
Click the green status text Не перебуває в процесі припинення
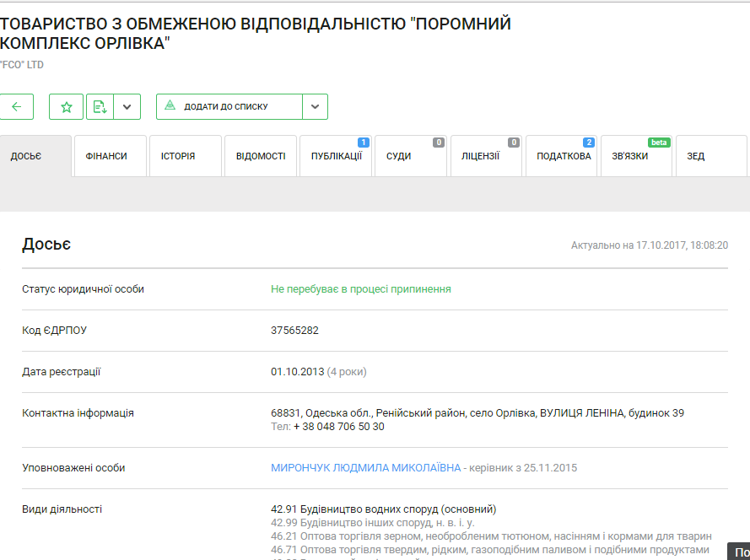tap(360, 289)
